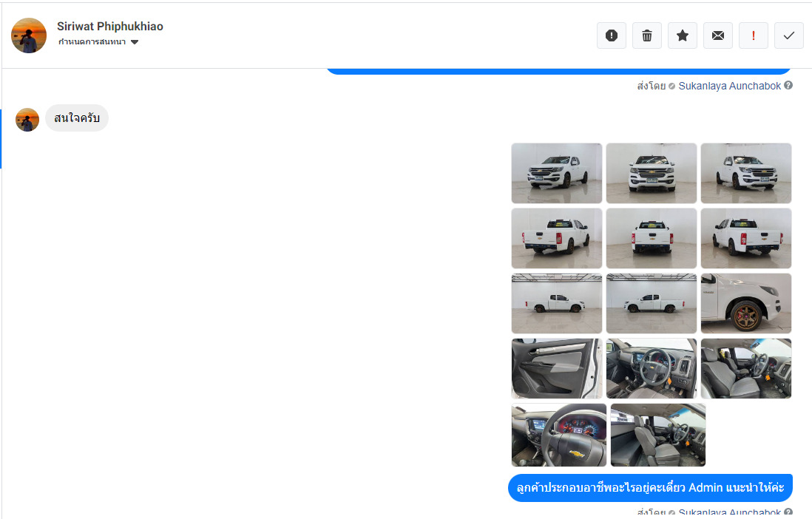
Task: Open bronze wheel close-up photo
Action: click(746, 304)
